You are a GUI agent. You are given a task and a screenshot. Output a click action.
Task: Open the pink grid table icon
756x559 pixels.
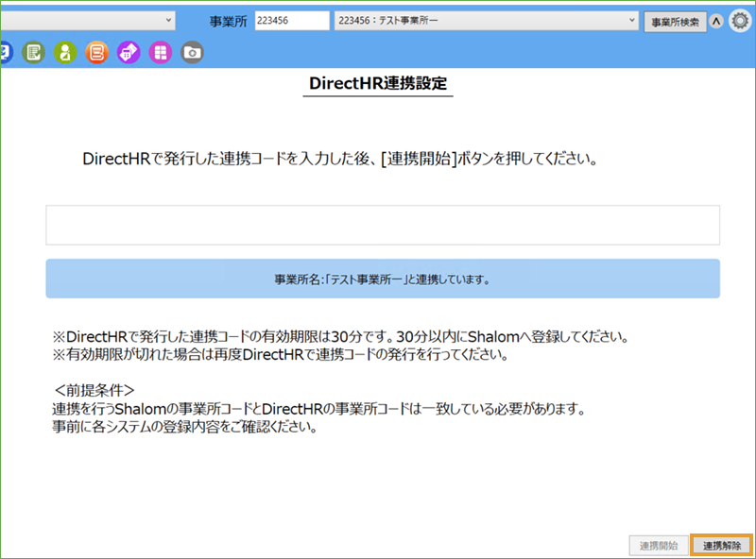pos(161,52)
